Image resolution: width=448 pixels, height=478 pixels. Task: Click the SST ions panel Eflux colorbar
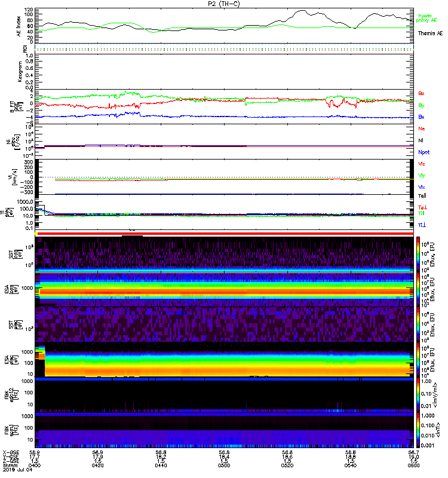[418, 254]
